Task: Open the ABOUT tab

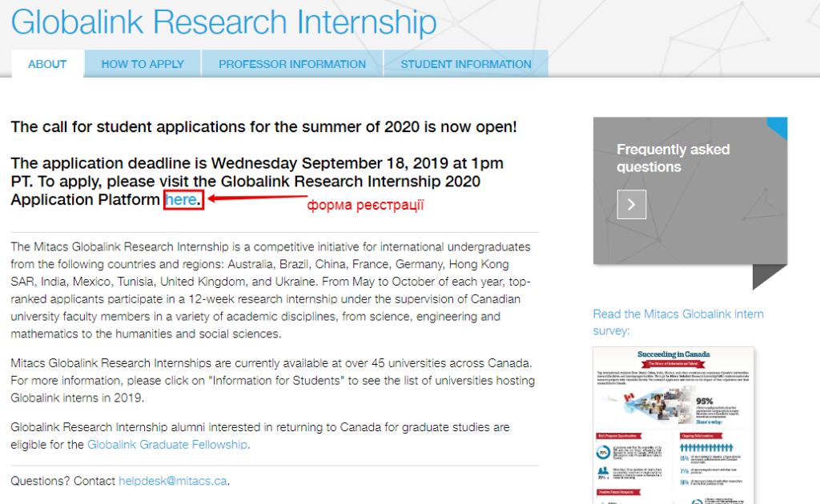Action: [x=47, y=64]
